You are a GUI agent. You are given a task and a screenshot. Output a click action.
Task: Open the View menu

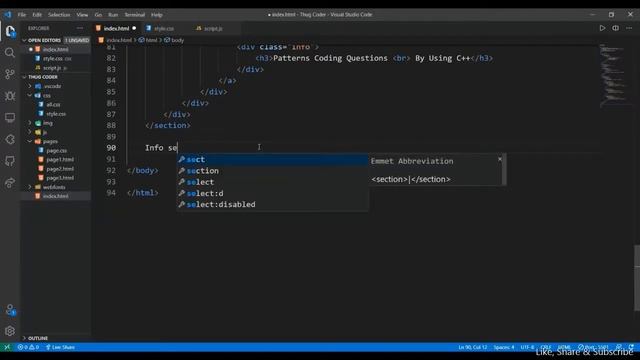[x=82, y=15]
